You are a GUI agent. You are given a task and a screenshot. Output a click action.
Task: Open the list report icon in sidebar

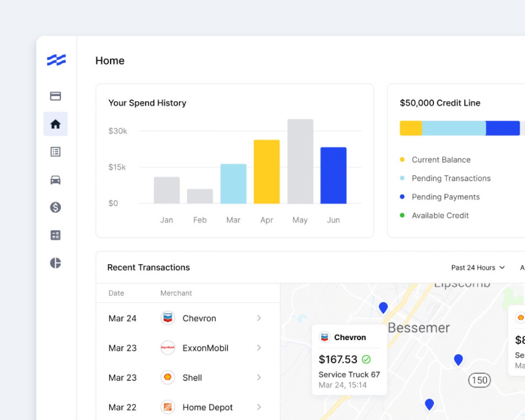coord(56,152)
